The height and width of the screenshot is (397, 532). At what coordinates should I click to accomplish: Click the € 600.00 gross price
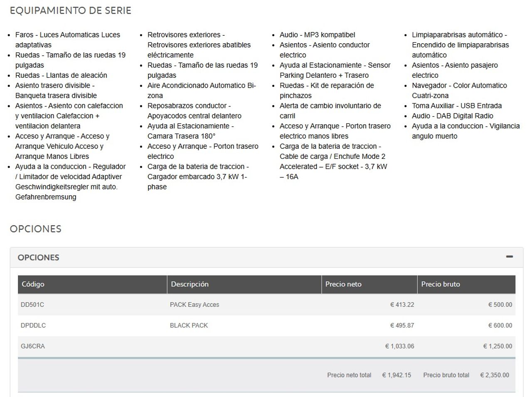tap(500, 325)
